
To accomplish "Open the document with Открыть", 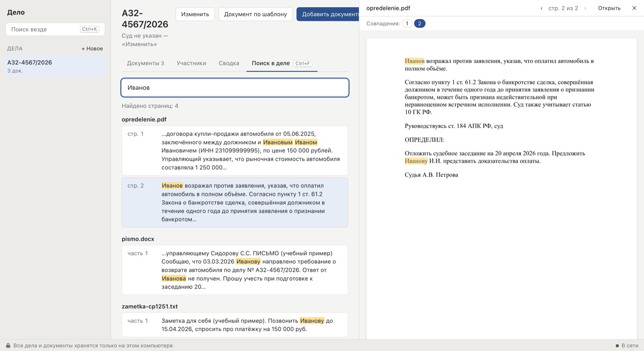I will pos(609,8).
